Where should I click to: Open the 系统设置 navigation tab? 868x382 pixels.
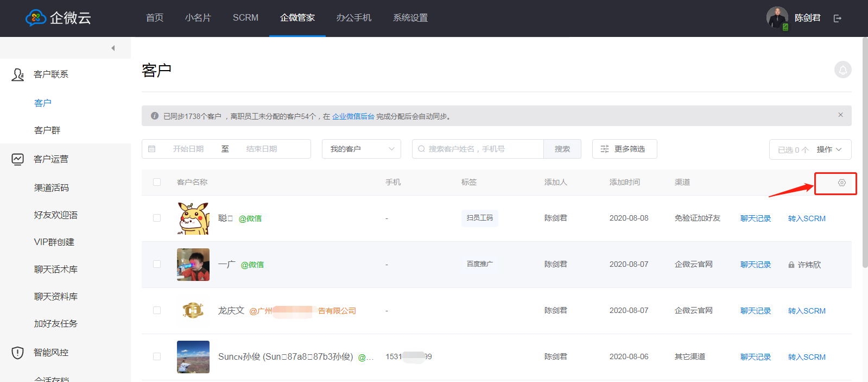410,18
